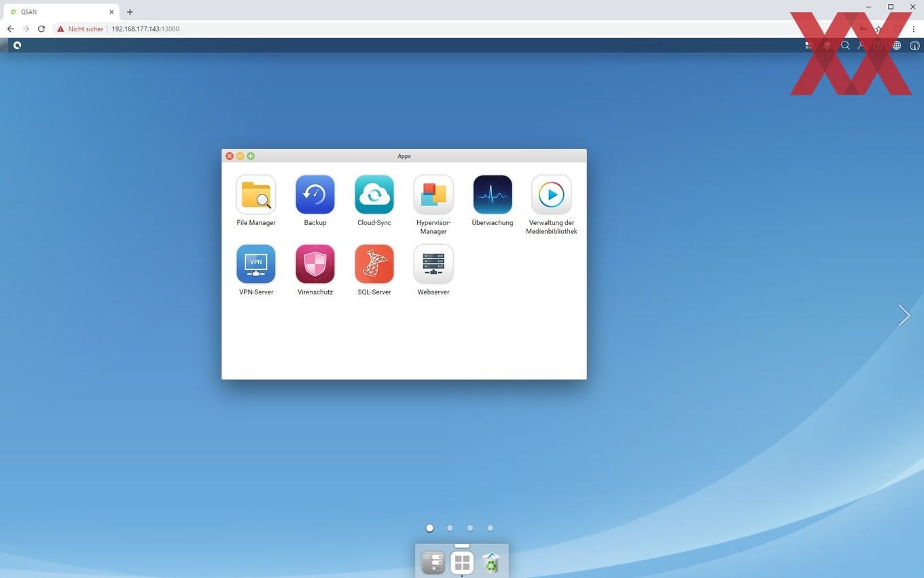The image size is (924, 578).
Task: Switch to the third desktop page dot
Action: pos(470,528)
